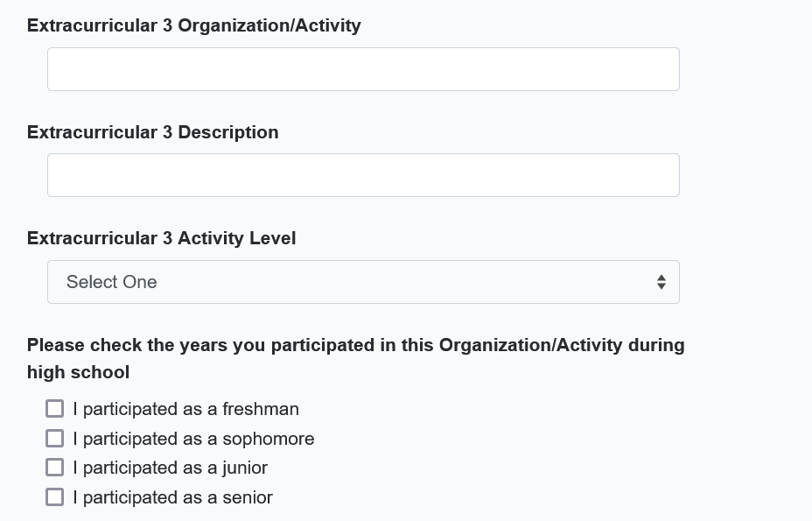This screenshot has width=812, height=521.
Task: Click the 'I participated as a sophomore' label text
Action: 193,439
